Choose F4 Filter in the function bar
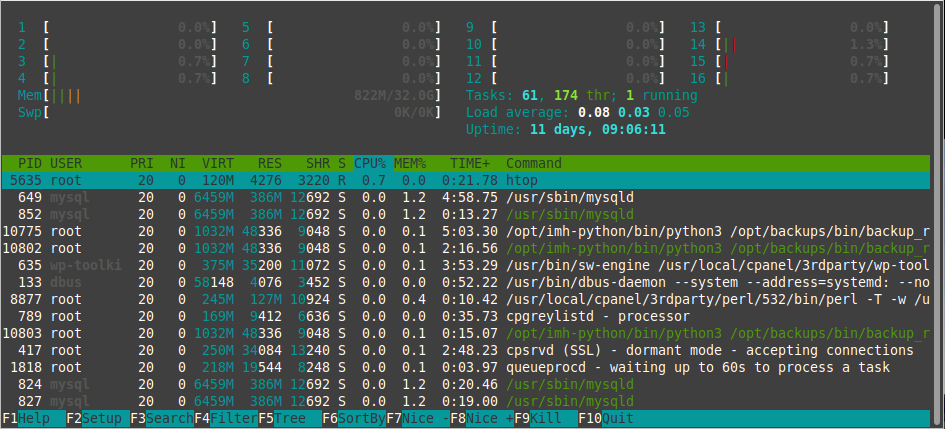The image size is (945, 429). click(226, 418)
